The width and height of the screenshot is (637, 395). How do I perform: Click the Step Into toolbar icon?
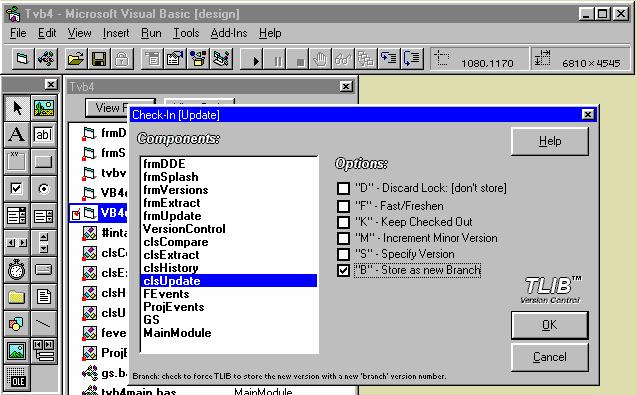click(389, 59)
